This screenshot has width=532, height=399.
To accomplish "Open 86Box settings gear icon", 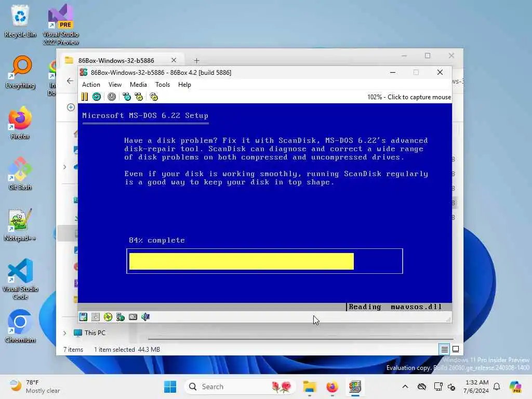I will pos(154,97).
